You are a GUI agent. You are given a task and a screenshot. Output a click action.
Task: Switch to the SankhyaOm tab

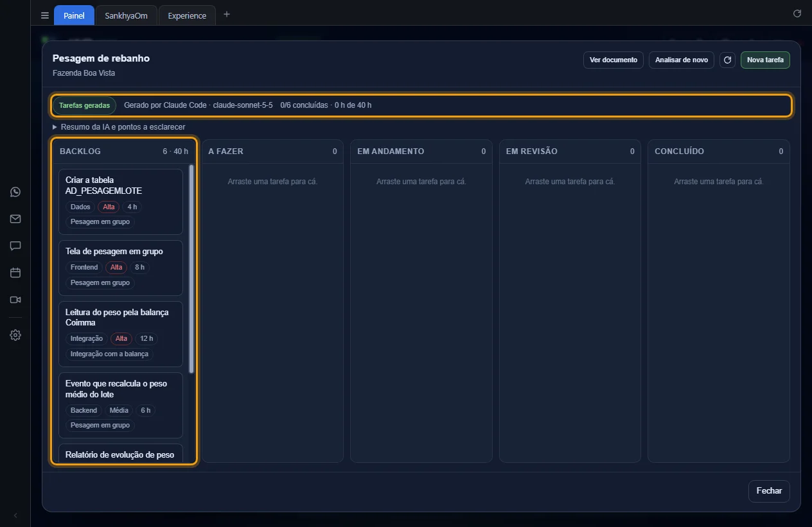click(x=126, y=15)
